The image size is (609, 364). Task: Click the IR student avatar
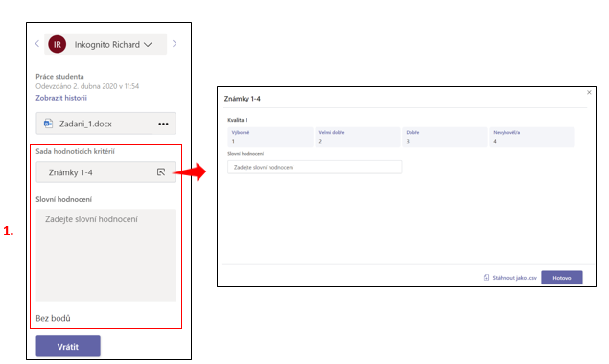58,44
